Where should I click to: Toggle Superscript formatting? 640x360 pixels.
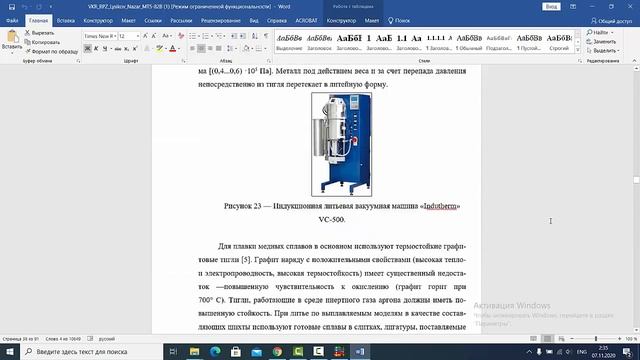[x=135, y=49]
